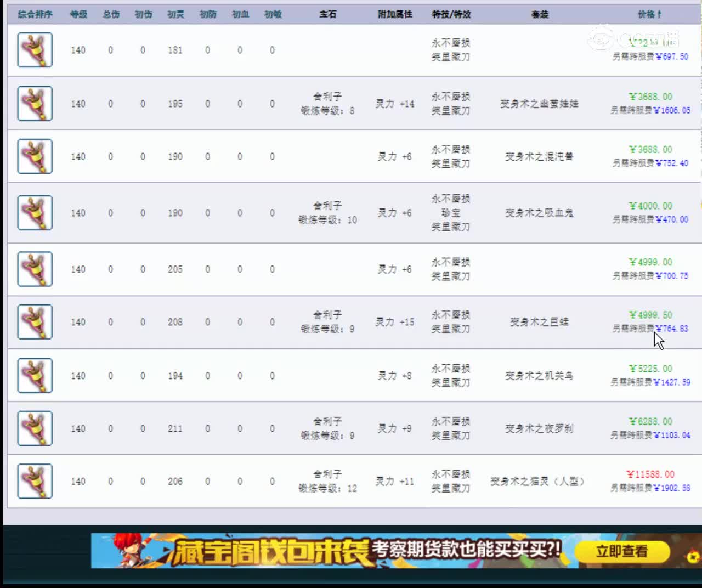Click 珍宝 special effect in 吸血鬼 row

click(451, 213)
